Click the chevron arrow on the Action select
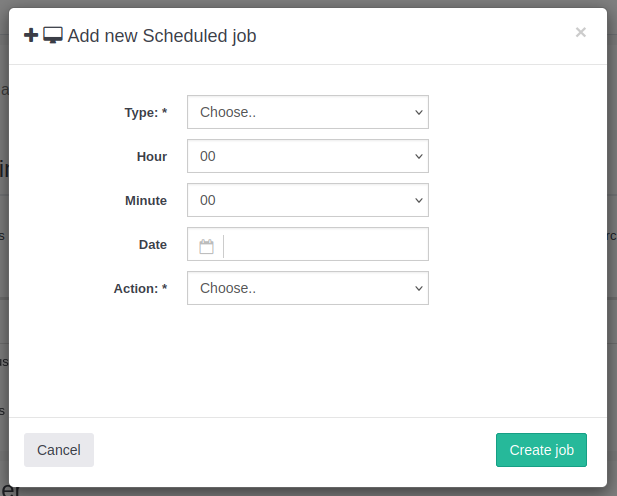The image size is (617, 496). (x=419, y=288)
